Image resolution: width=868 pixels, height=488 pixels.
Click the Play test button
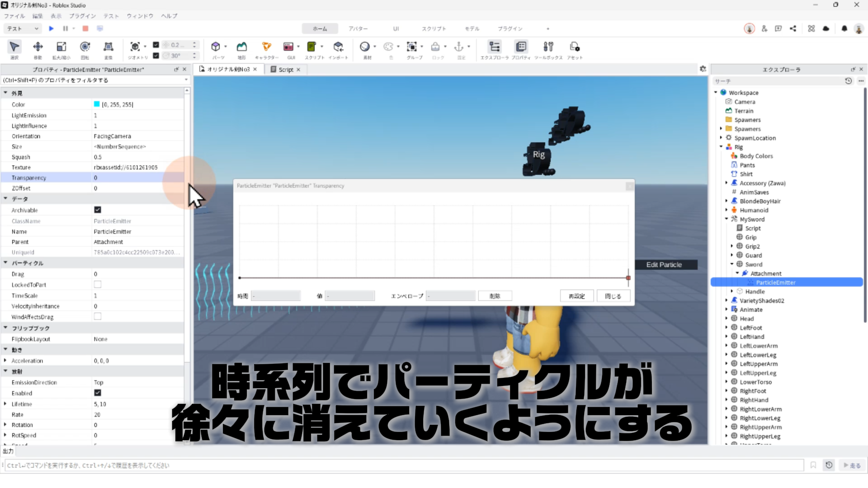click(x=51, y=28)
